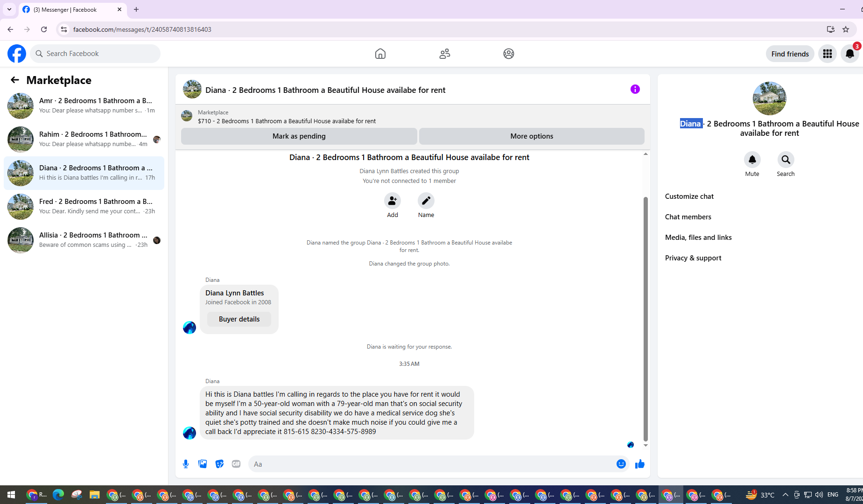Open the Amr conversation

pos(84,106)
